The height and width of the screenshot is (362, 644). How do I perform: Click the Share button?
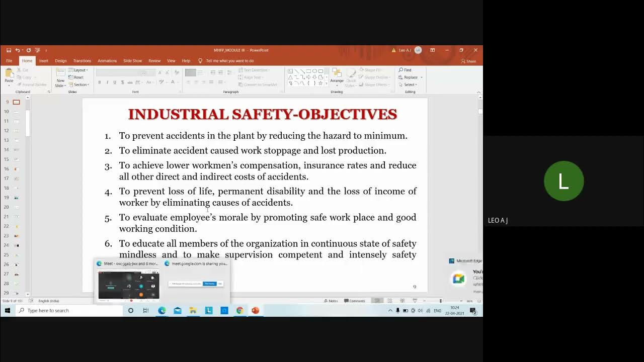tap(468, 61)
